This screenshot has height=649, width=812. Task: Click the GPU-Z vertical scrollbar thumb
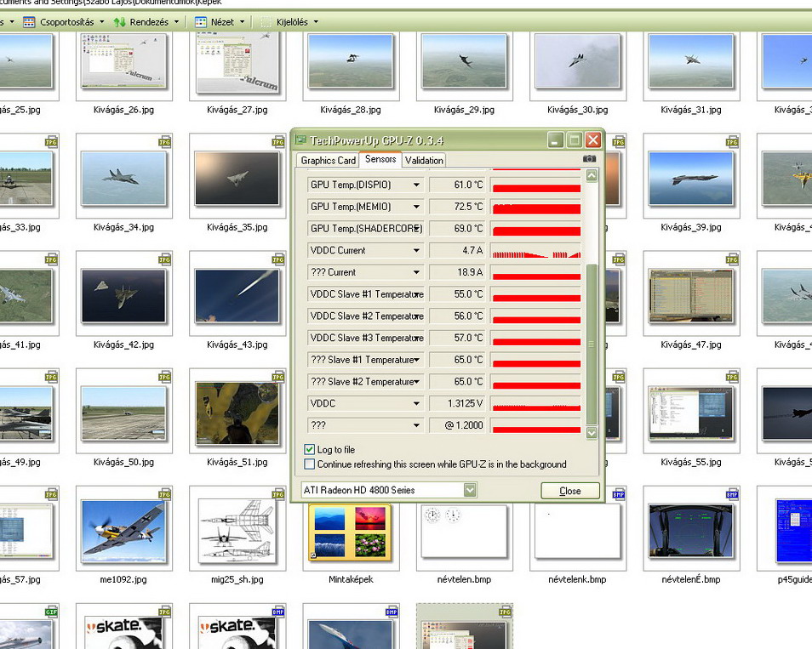tap(592, 344)
